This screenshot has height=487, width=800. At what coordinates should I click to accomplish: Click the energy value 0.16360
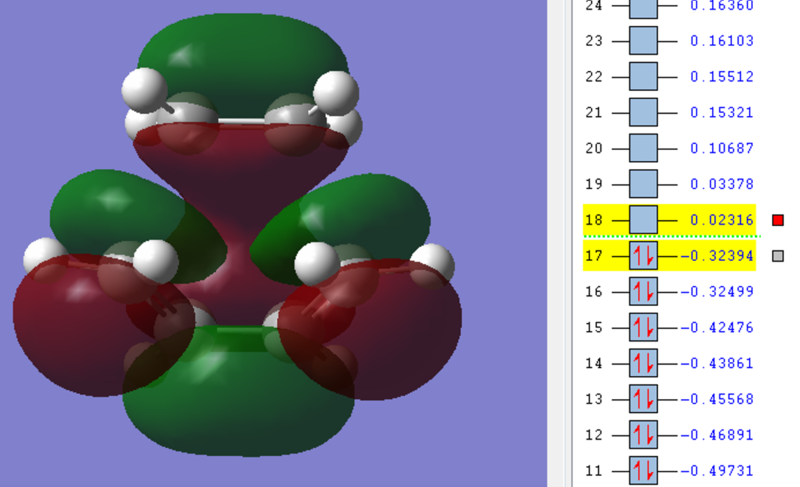(x=721, y=6)
